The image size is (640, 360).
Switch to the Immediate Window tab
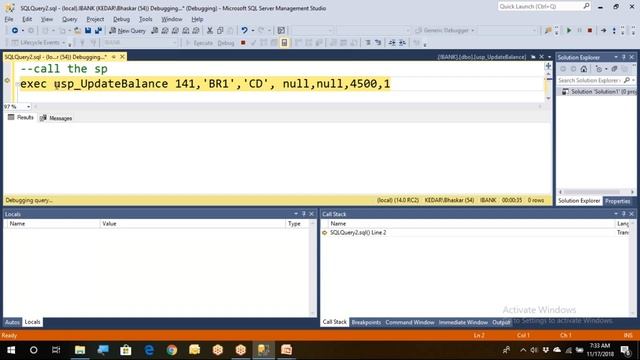tap(463, 322)
